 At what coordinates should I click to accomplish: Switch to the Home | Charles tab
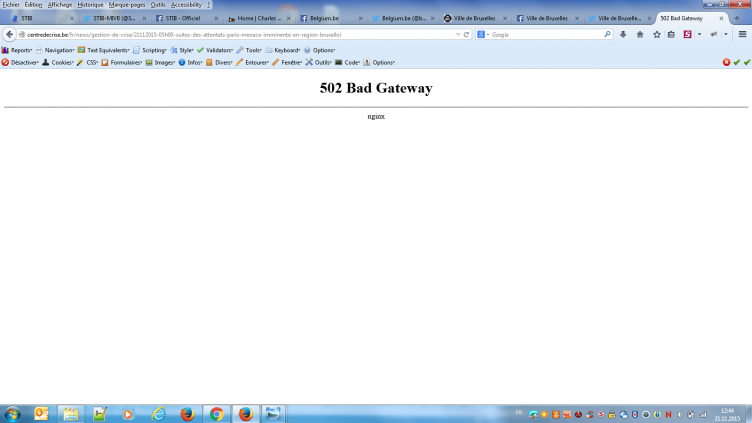click(x=256, y=18)
